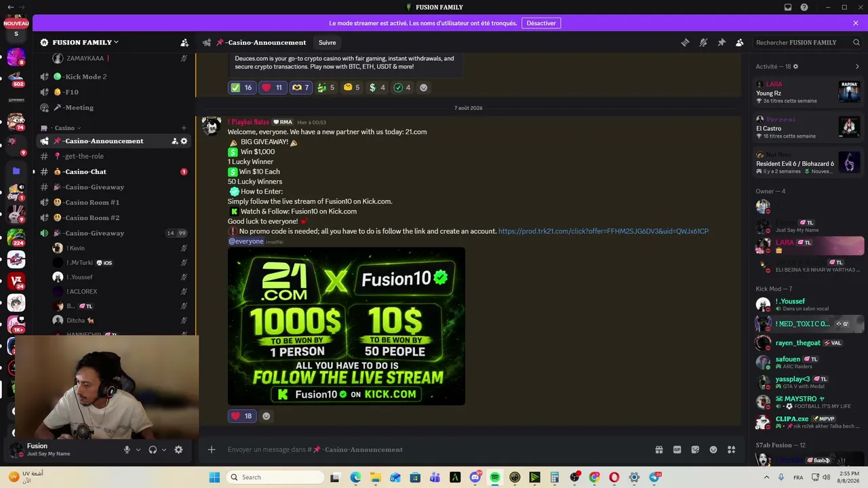Viewport: 868px width, 488px height.
Task: Click the Suivre button for this channel
Action: click(x=327, y=42)
